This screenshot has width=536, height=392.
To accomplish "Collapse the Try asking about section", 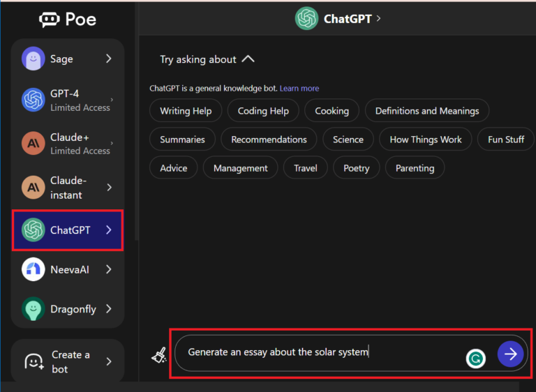I will pos(248,59).
